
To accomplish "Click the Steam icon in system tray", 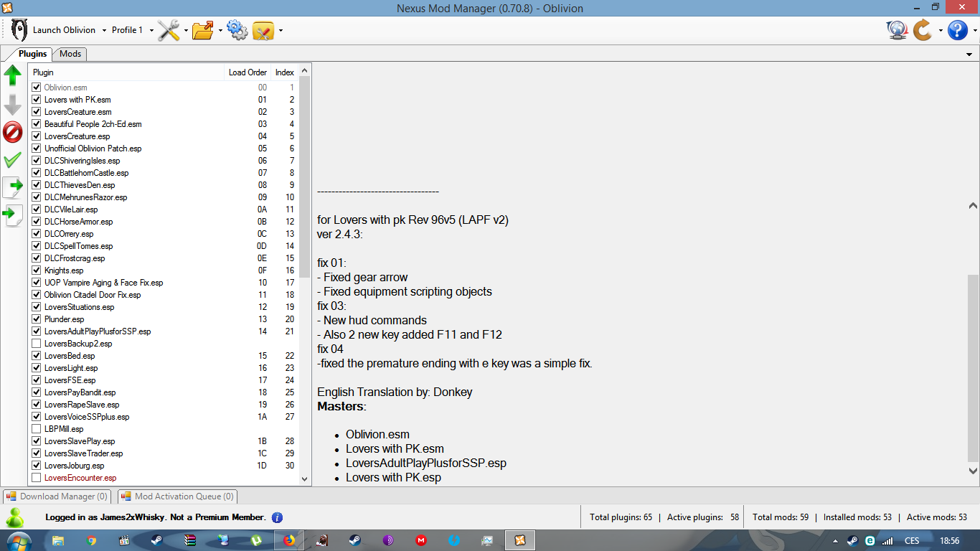I will click(x=852, y=541).
